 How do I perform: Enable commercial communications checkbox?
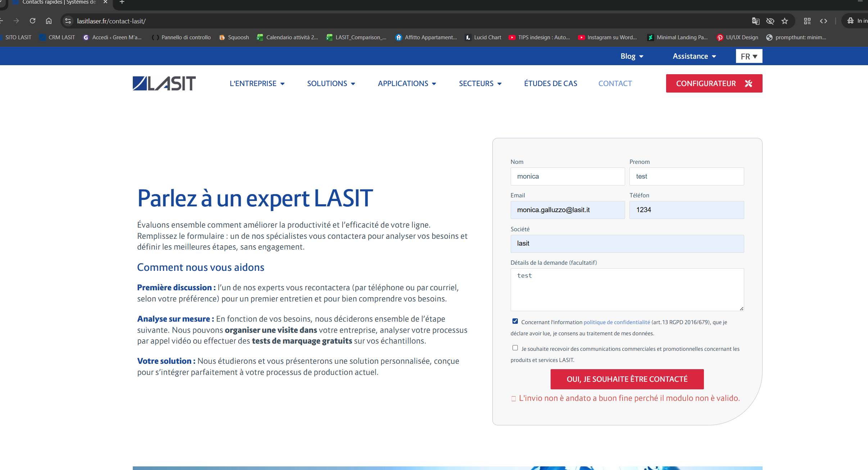(515, 348)
